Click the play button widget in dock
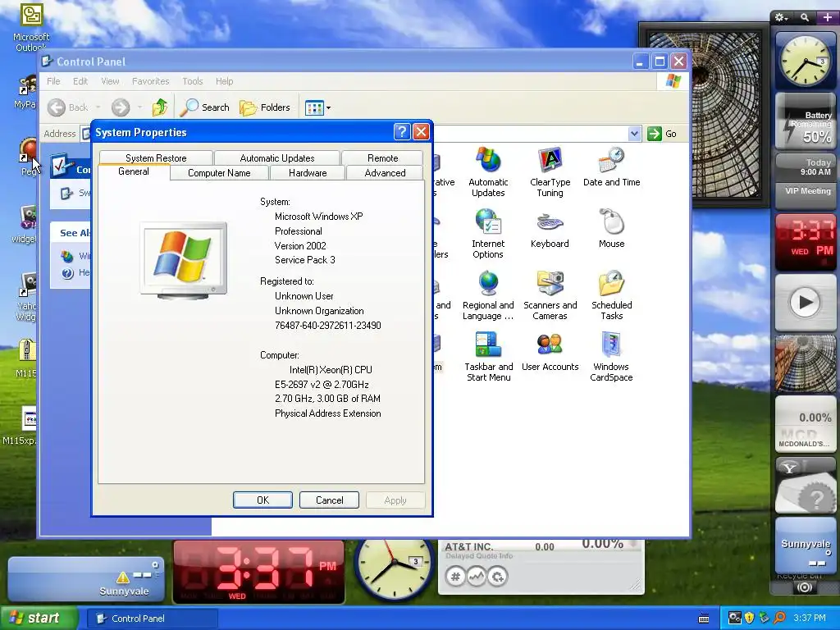The height and width of the screenshot is (630, 840). (806, 302)
